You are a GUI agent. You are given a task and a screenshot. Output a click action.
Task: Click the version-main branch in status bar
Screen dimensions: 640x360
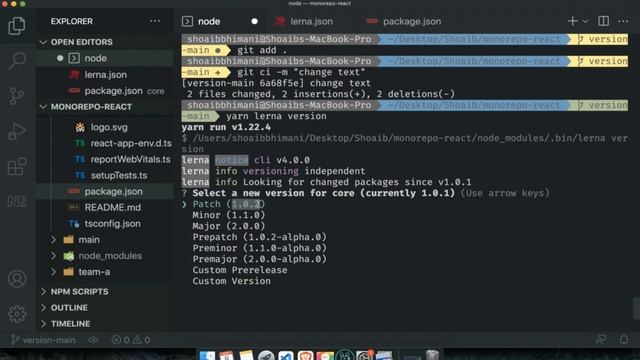[x=43, y=340]
